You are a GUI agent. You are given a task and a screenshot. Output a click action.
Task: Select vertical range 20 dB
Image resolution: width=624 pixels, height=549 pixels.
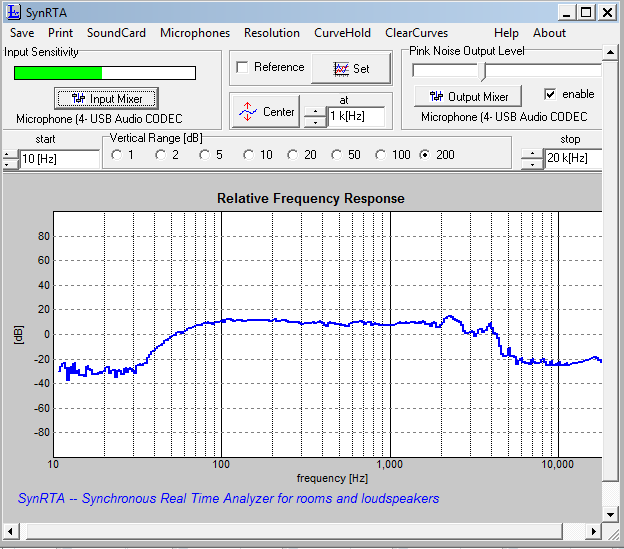click(292, 155)
